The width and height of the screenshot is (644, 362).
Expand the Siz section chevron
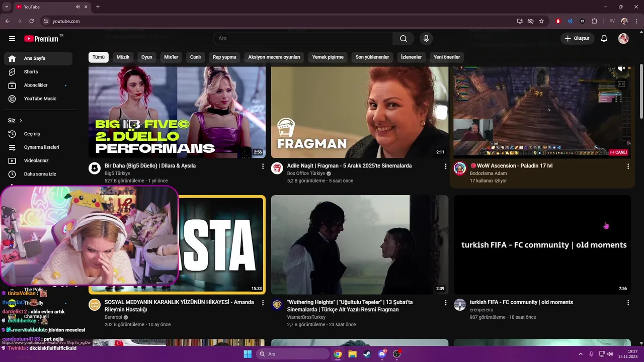coord(21,121)
